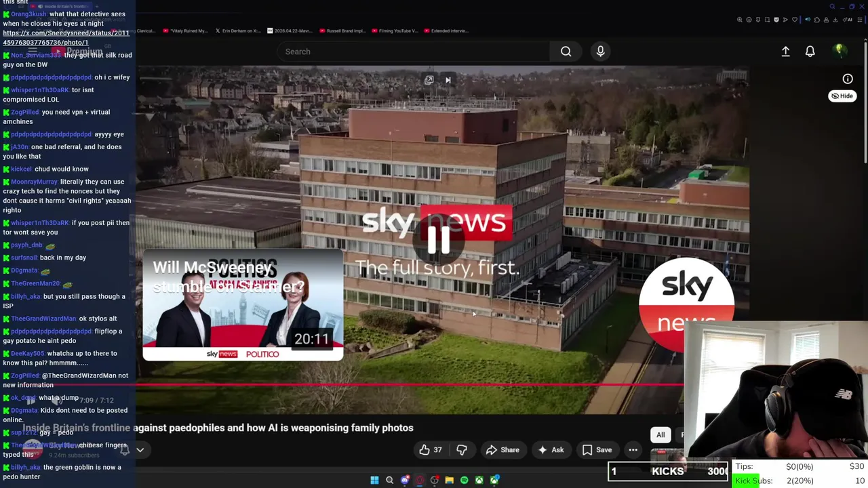Click the Opera GX taskbar icon
The height and width of the screenshot is (488, 868).
coord(420,480)
